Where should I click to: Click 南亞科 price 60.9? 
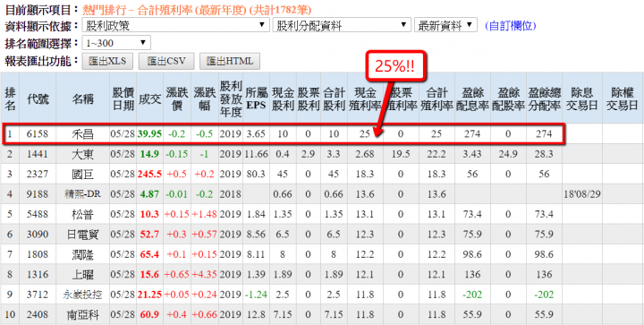click(x=149, y=315)
